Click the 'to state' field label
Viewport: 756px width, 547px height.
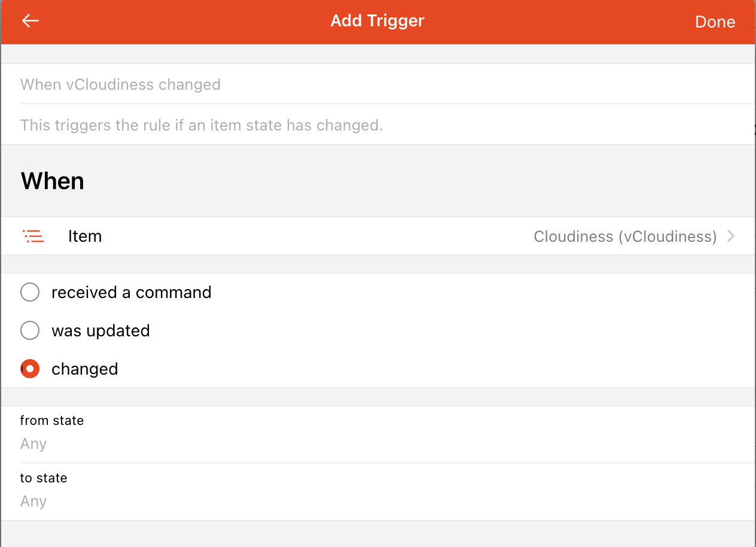[x=44, y=478]
